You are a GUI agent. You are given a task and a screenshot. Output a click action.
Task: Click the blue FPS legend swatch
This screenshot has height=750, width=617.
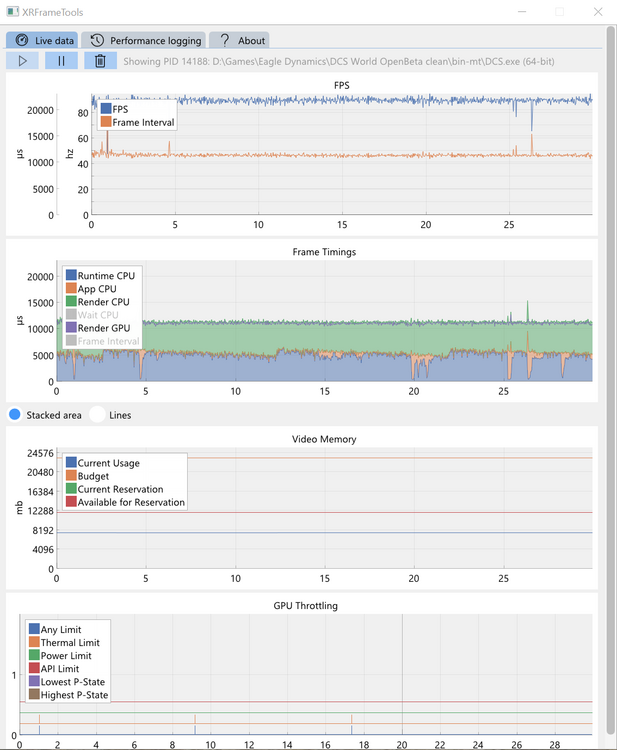106,109
